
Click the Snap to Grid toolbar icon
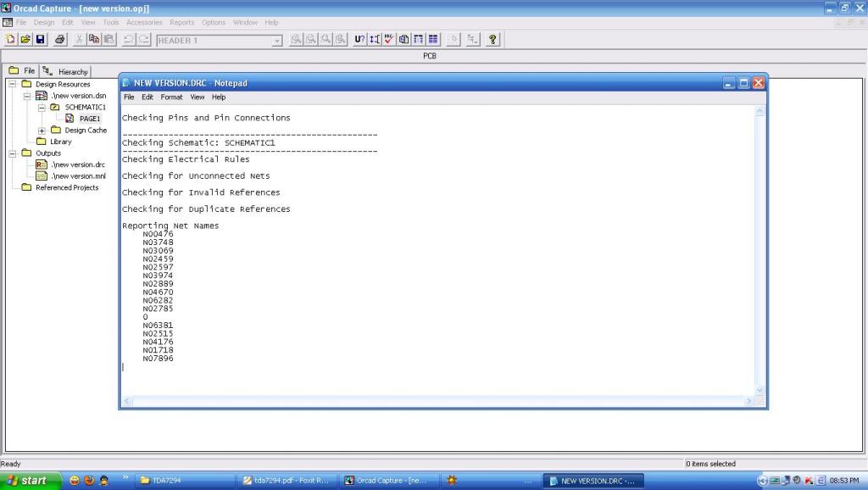coord(453,39)
